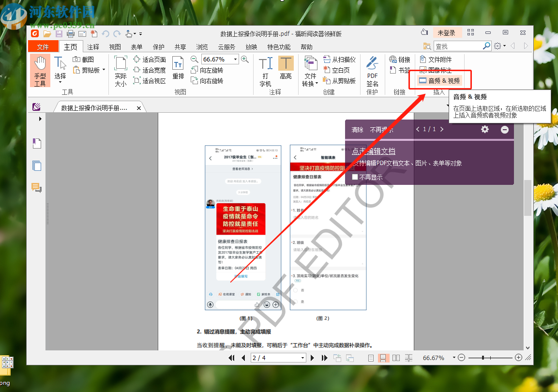Select the Hand tool (手型工具)
558x392 pixels.
point(40,71)
